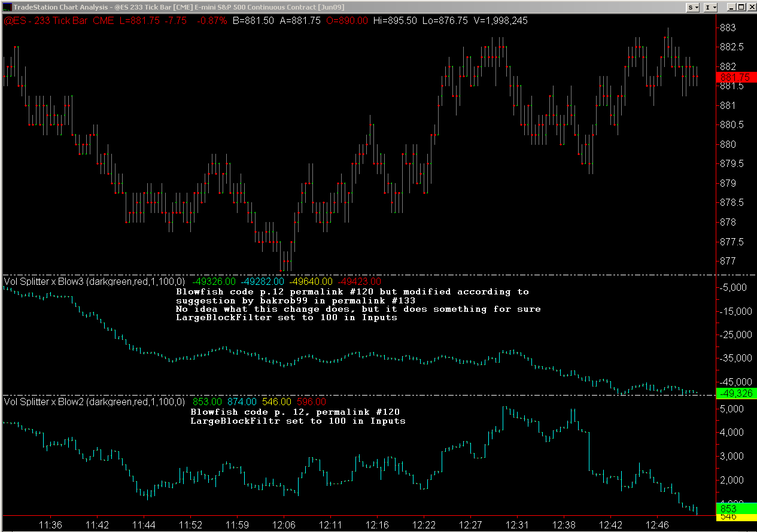
Task: Click the 5,000 Blow2 axis label
Action: pos(733,409)
